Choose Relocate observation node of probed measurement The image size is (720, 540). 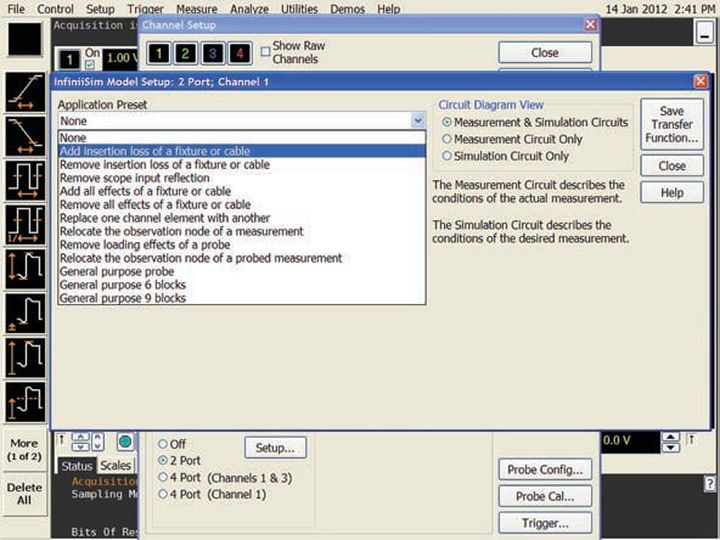[242, 258]
